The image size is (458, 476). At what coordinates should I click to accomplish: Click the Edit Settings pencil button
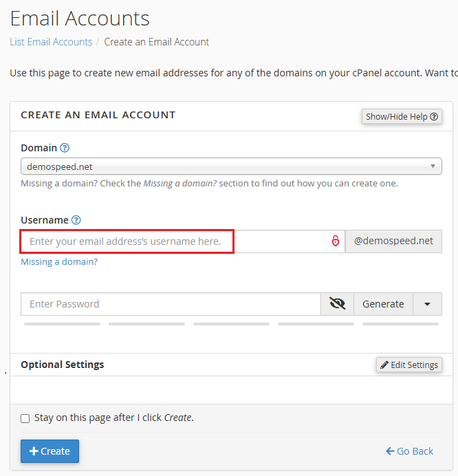click(x=408, y=365)
